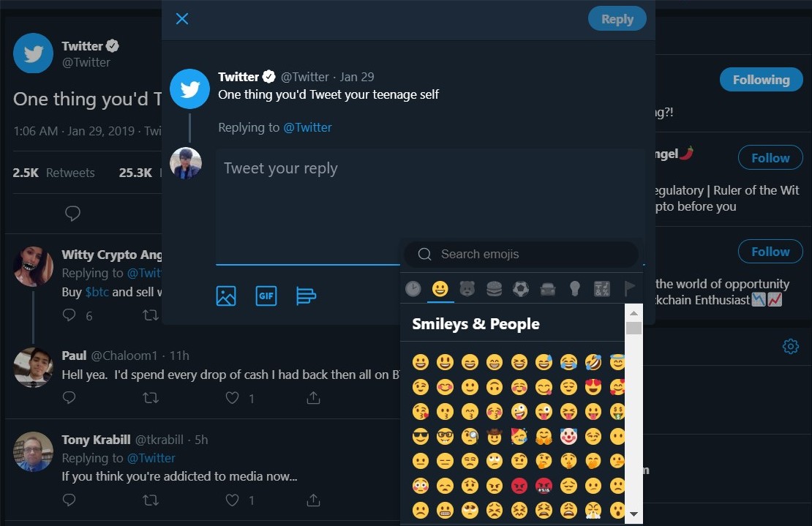Like Paul's tweet
The height and width of the screenshot is (526, 812).
[x=233, y=398]
